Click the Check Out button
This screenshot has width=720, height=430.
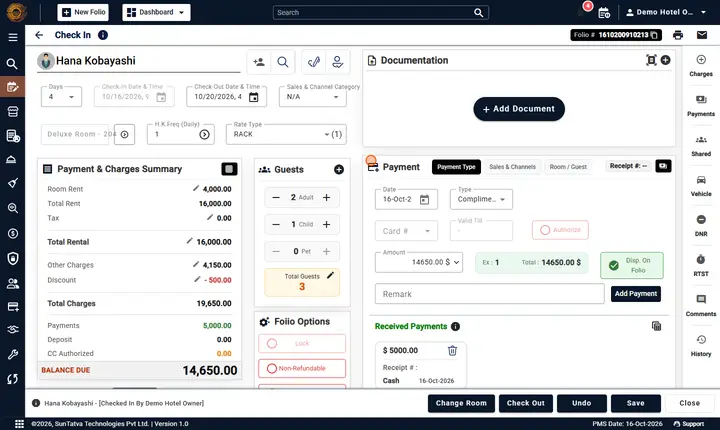(525, 403)
